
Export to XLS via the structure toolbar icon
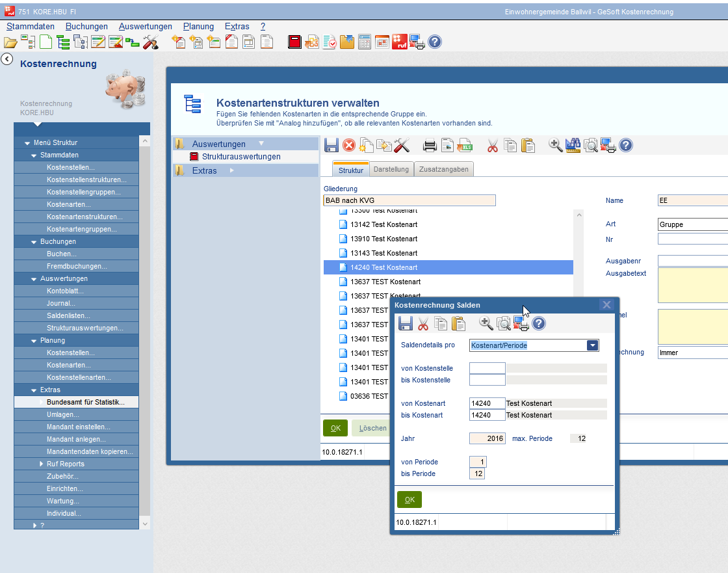[x=465, y=146]
